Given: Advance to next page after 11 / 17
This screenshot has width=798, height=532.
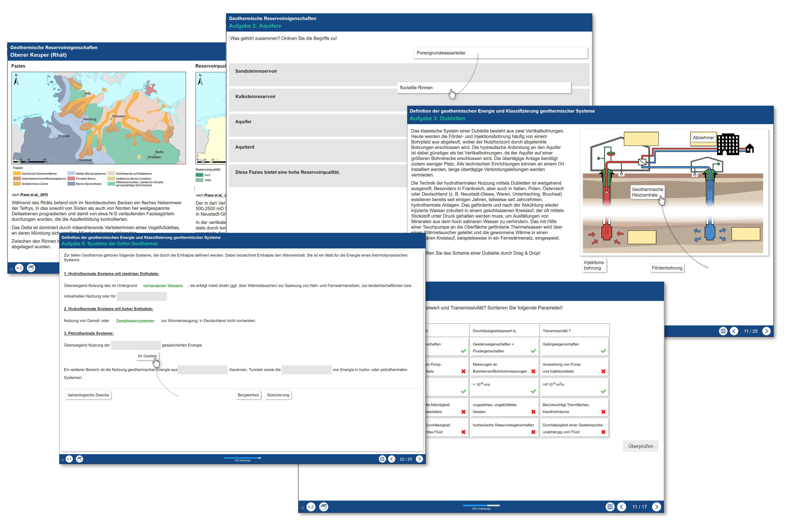Looking at the screenshot, I should [x=656, y=507].
